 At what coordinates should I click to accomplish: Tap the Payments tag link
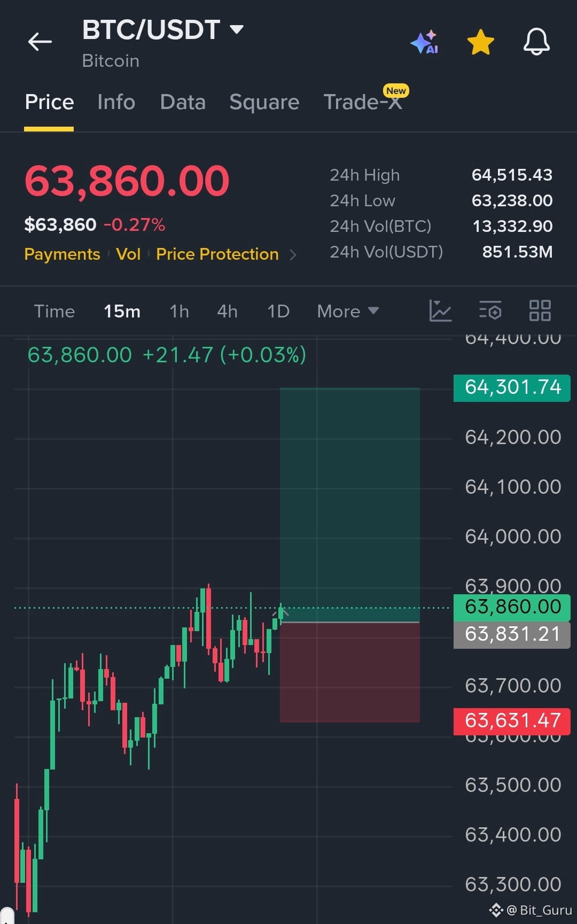point(62,254)
